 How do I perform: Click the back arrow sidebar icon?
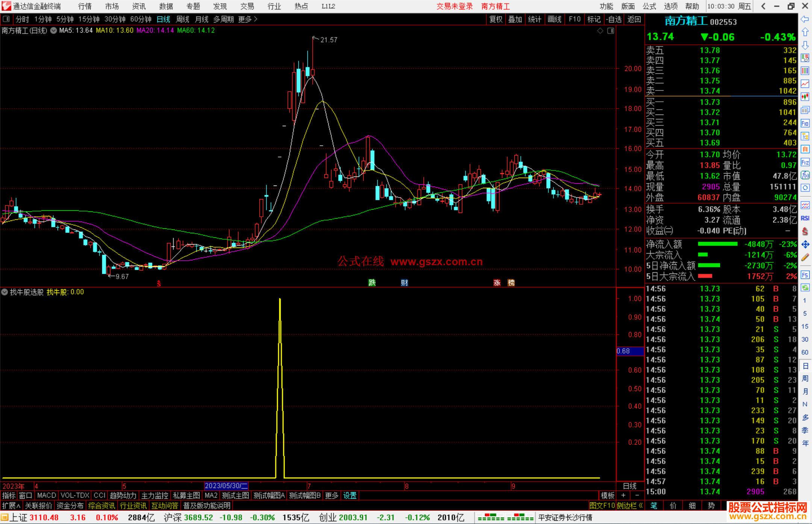click(x=805, y=19)
